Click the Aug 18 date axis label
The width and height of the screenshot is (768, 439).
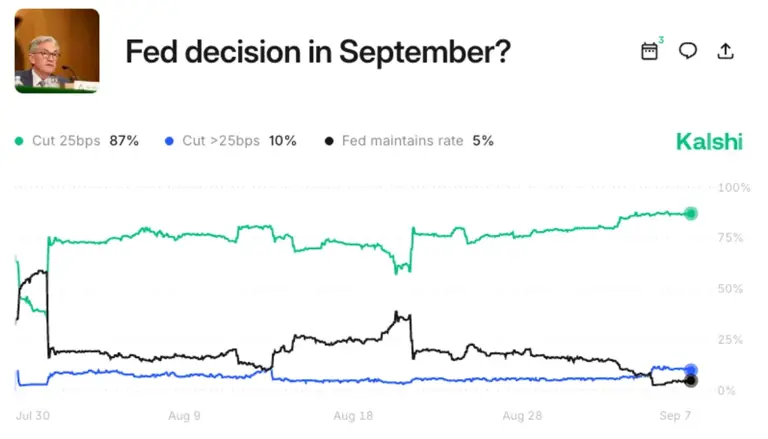[x=353, y=416]
